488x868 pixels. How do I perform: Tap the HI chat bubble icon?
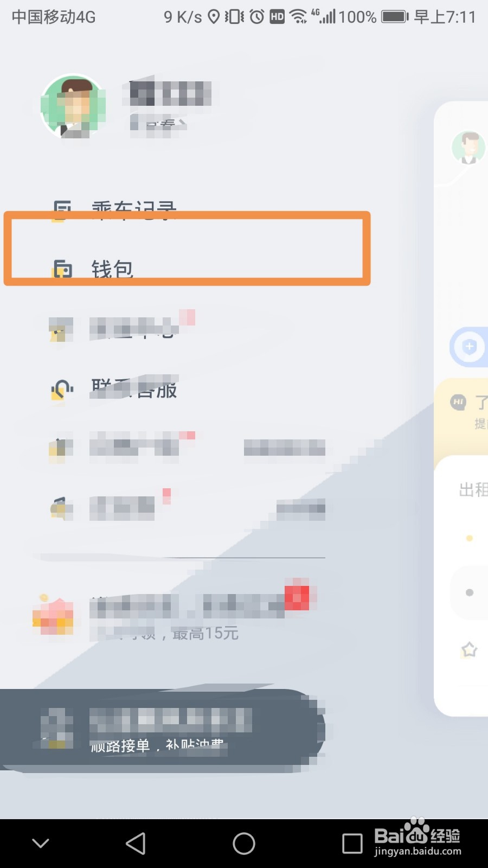(x=458, y=402)
